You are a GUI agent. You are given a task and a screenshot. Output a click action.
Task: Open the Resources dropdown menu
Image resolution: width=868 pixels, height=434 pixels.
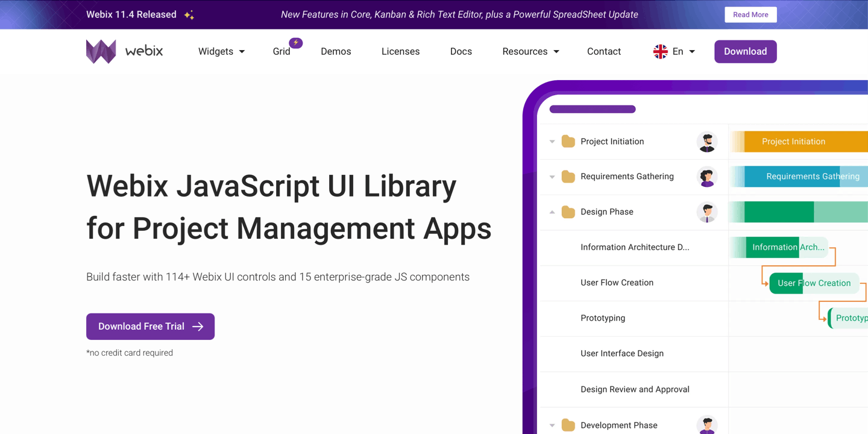[530, 52]
